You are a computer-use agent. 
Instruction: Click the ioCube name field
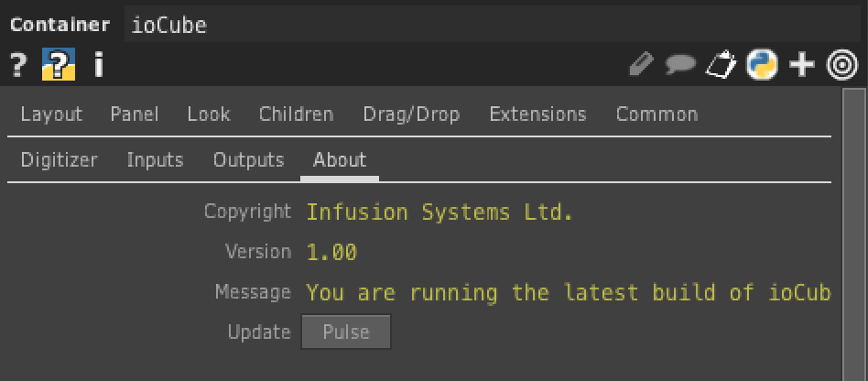click(x=493, y=25)
